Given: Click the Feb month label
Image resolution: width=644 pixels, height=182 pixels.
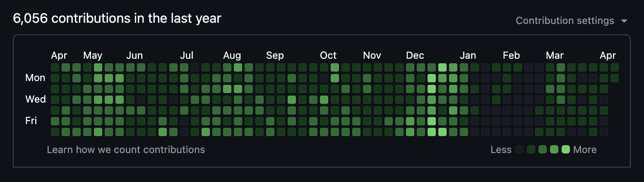Looking at the screenshot, I should (x=511, y=55).
